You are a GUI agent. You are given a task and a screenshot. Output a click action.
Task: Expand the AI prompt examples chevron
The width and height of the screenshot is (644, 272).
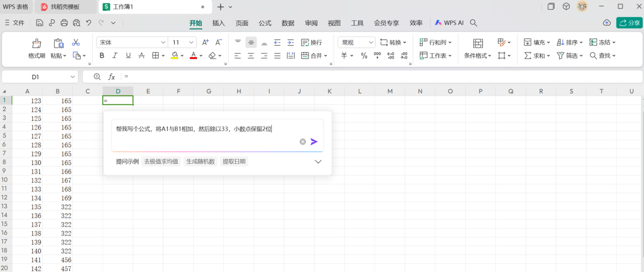tap(318, 162)
